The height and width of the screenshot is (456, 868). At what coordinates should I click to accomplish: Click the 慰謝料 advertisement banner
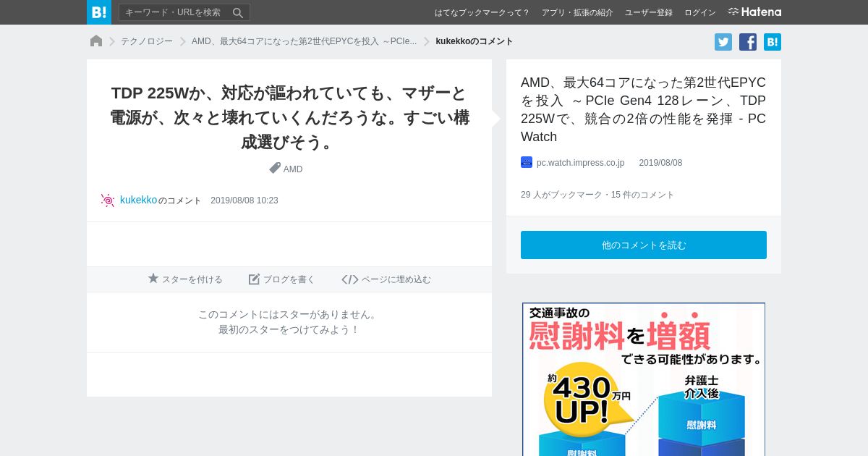coord(644,379)
